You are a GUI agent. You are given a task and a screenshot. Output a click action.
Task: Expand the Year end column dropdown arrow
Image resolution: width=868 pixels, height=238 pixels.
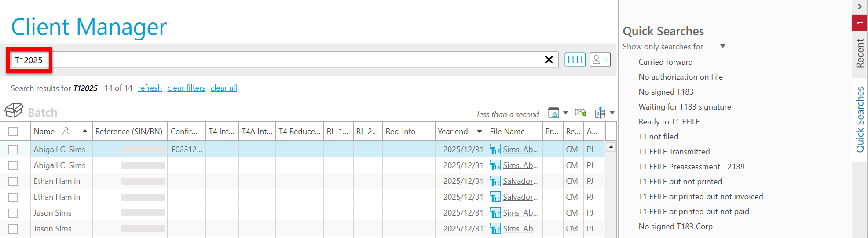coord(479,132)
